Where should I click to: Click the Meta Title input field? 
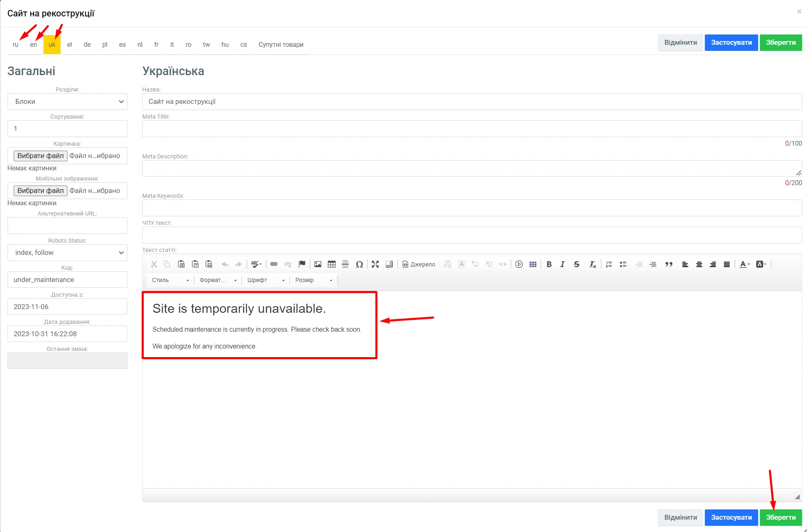[471, 128]
